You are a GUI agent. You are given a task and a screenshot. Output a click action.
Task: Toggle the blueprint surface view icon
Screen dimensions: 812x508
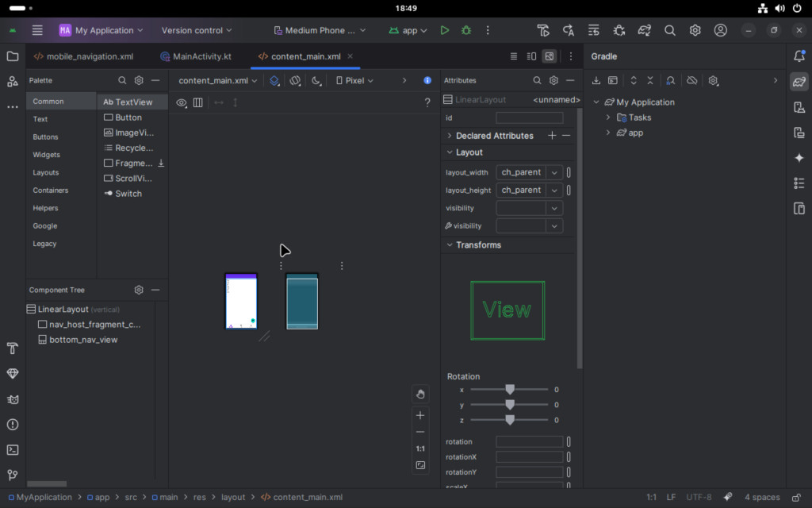tap(273, 80)
